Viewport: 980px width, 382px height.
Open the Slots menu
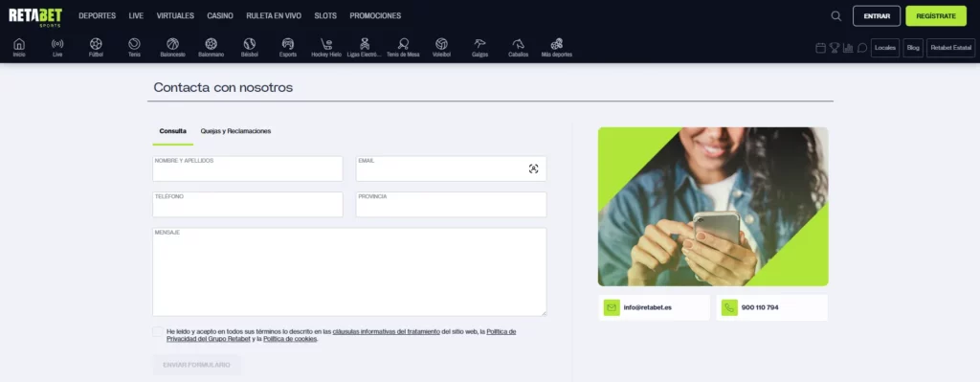325,16
